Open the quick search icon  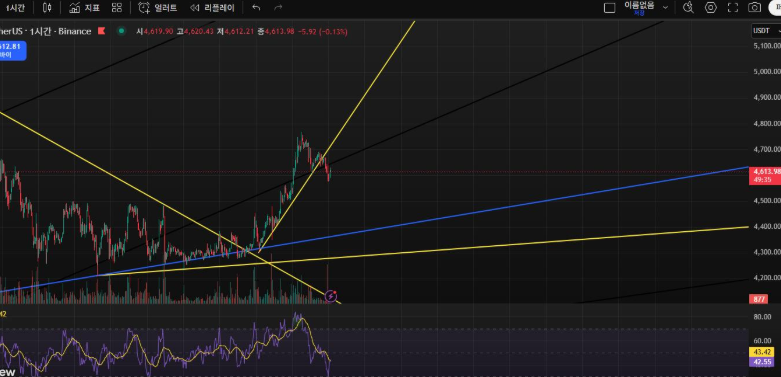coord(688,7)
